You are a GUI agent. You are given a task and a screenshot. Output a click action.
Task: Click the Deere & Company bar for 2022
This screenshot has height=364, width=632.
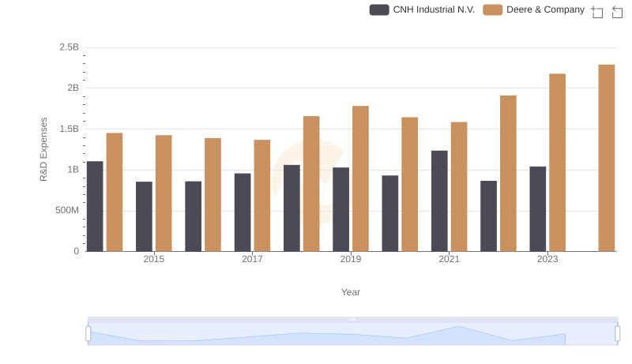pos(508,174)
